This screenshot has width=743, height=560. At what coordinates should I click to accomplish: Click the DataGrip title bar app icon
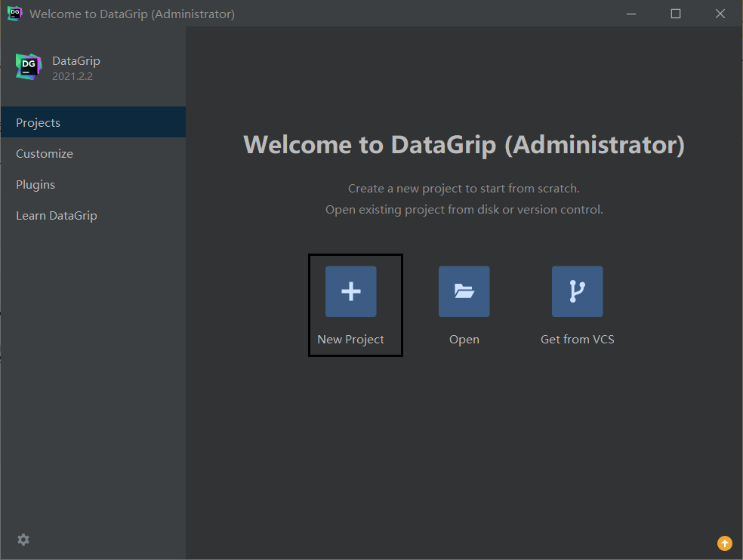[x=14, y=14]
